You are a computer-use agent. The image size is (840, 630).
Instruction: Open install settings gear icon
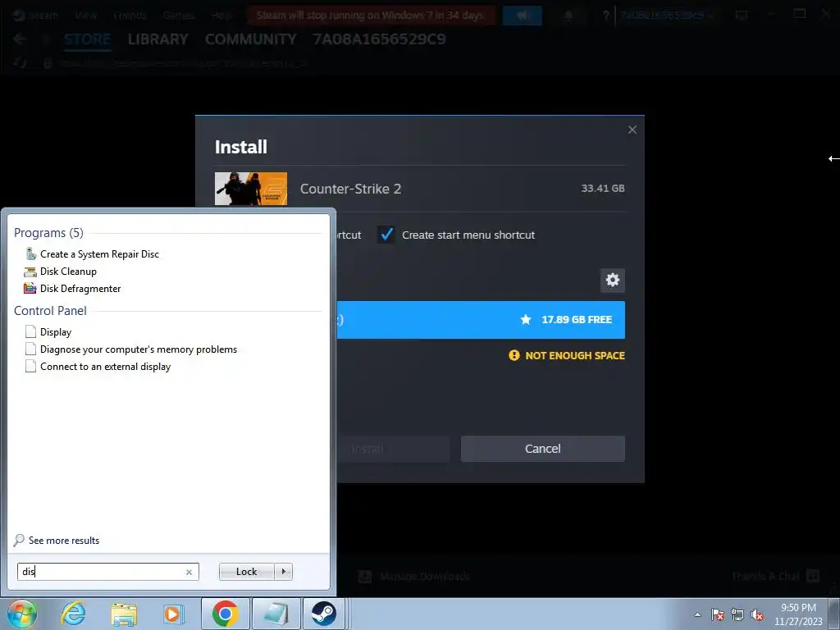click(x=612, y=281)
